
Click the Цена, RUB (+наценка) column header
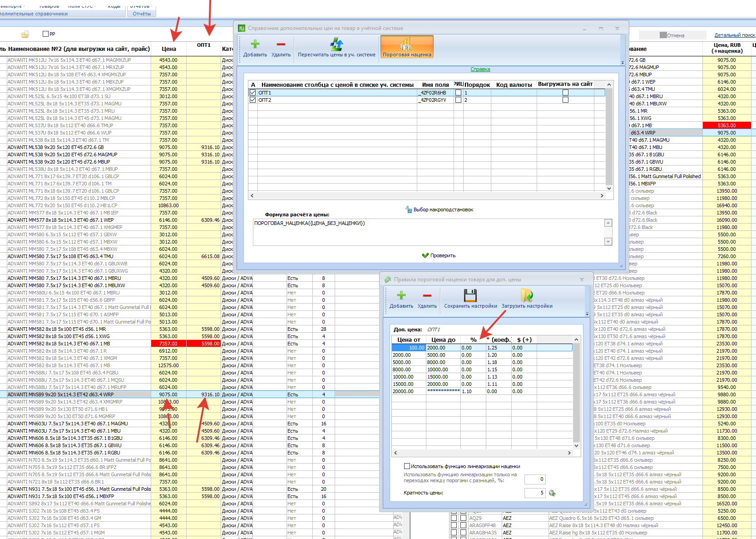[727, 48]
